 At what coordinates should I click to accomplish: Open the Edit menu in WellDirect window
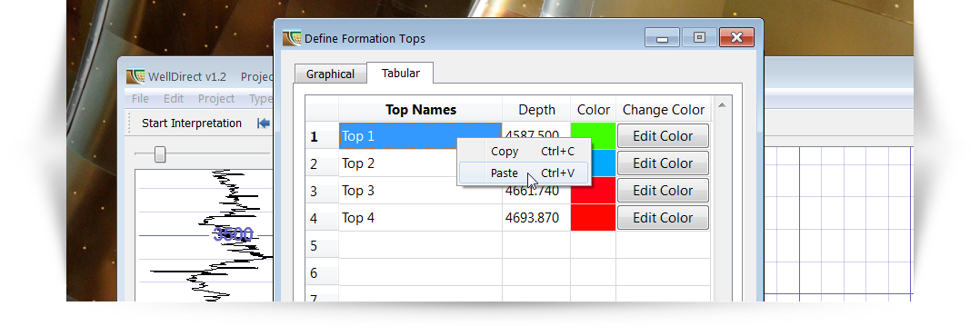click(x=173, y=99)
